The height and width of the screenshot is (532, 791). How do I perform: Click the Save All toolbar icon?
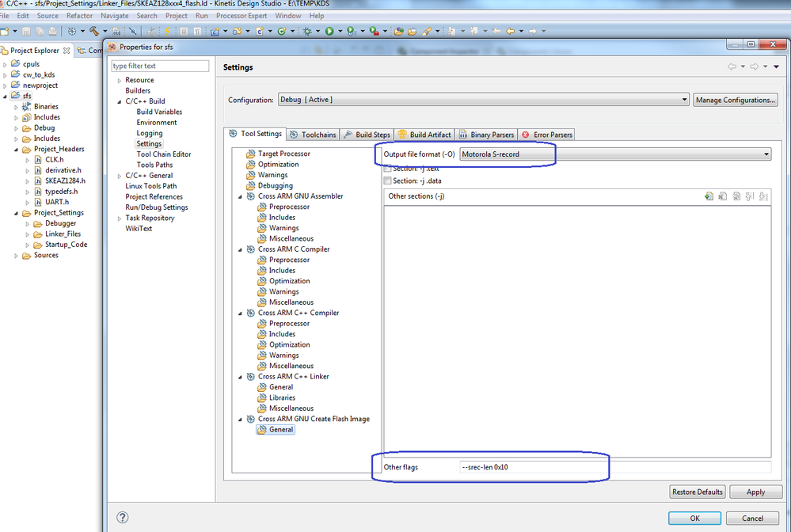point(40,31)
